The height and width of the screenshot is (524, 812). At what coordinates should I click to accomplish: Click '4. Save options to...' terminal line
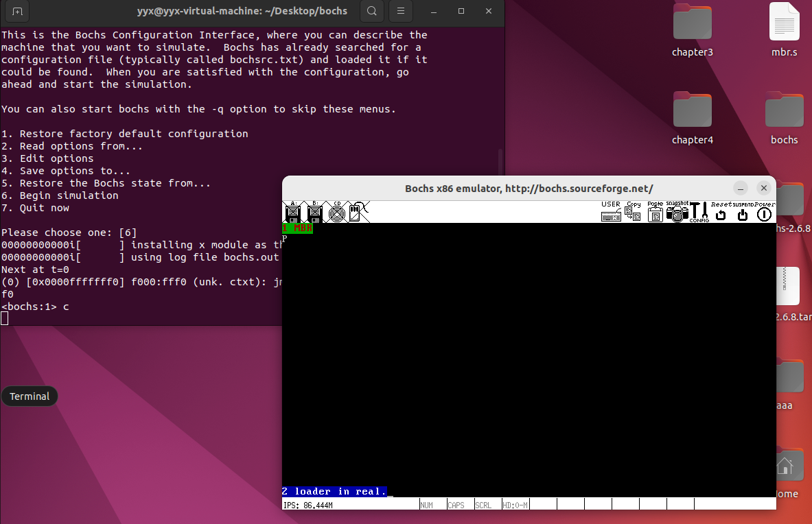(x=65, y=171)
